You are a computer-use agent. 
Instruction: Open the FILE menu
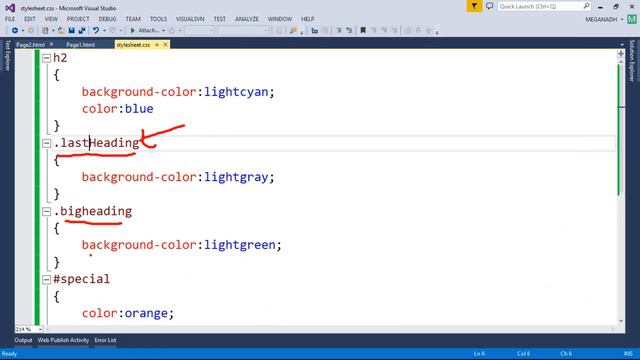point(10,19)
